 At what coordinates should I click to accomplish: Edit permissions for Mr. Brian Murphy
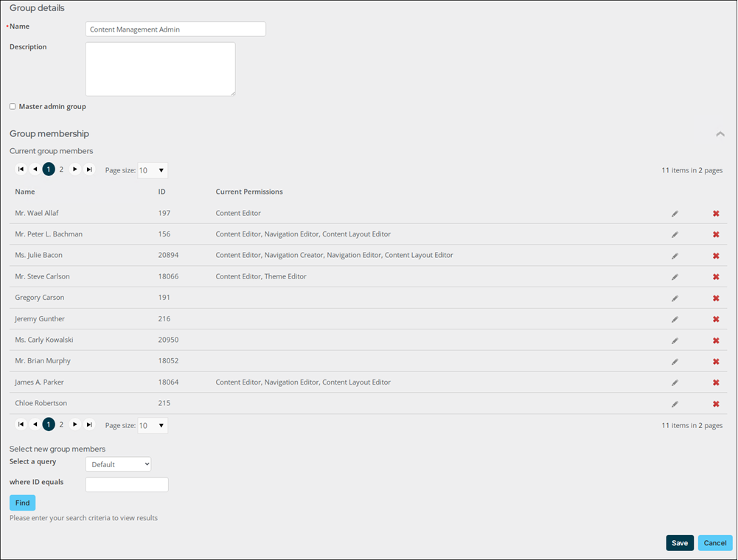pyautogui.click(x=675, y=362)
